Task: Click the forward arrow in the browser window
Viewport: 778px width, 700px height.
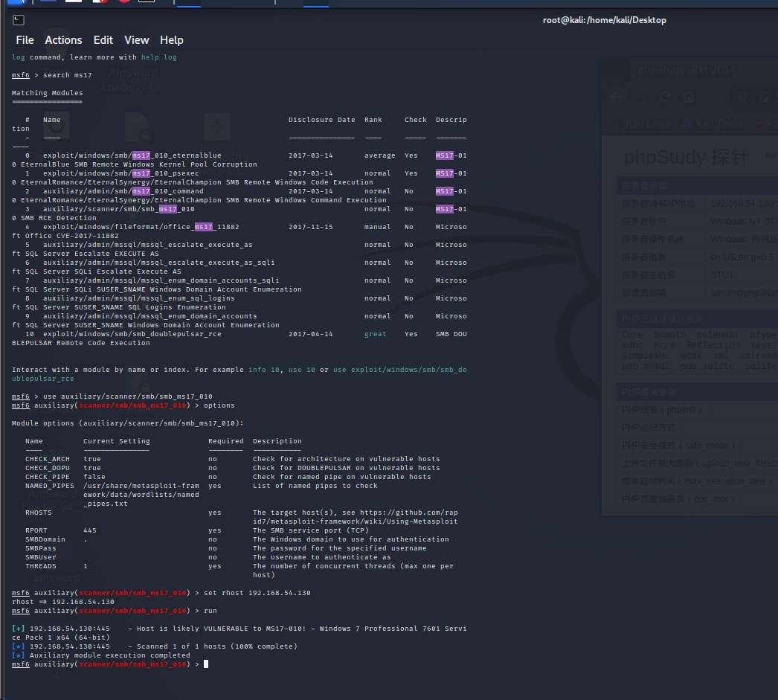Action: (642, 97)
